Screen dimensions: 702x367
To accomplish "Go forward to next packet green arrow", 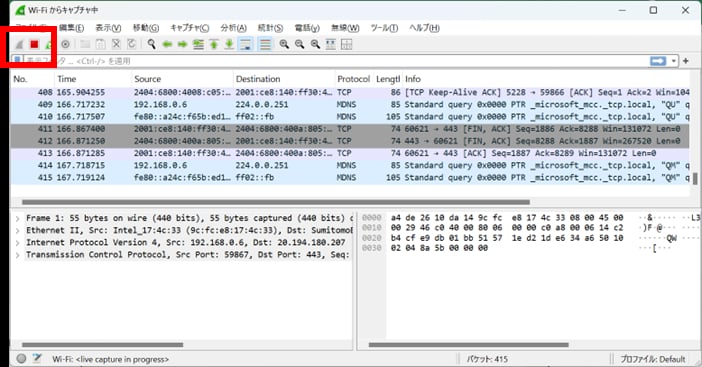I will 182,44.
